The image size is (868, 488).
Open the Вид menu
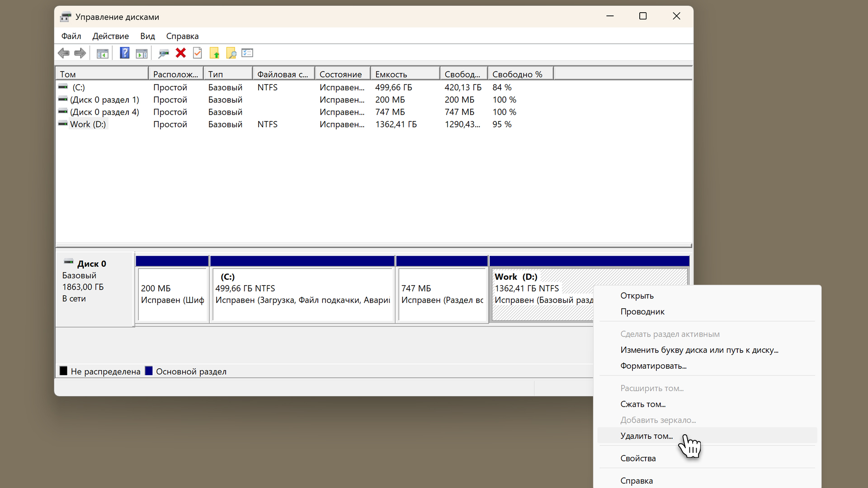click(x=147, y=36)
